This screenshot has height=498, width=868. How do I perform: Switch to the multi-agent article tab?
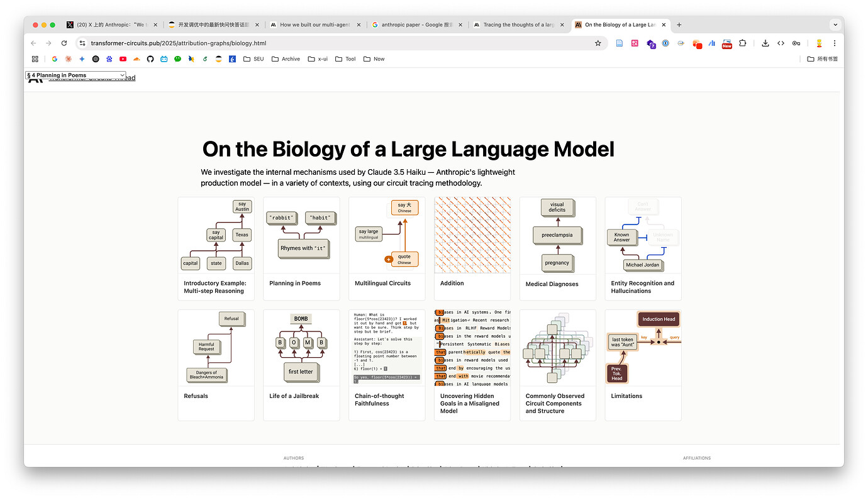316,25
